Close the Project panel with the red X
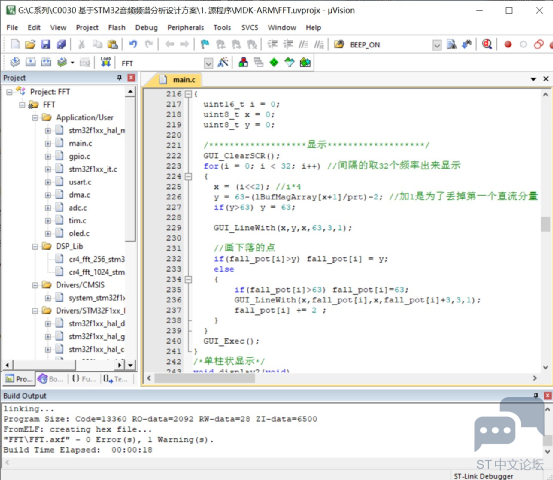Image resolution: width=553 pixels, height=480 pixels. [x=131, y=78]
